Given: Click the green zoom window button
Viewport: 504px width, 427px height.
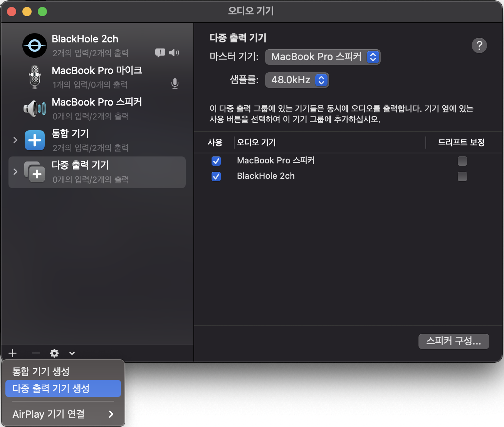Looking at the screenshot, I should [x=42, y=12].
